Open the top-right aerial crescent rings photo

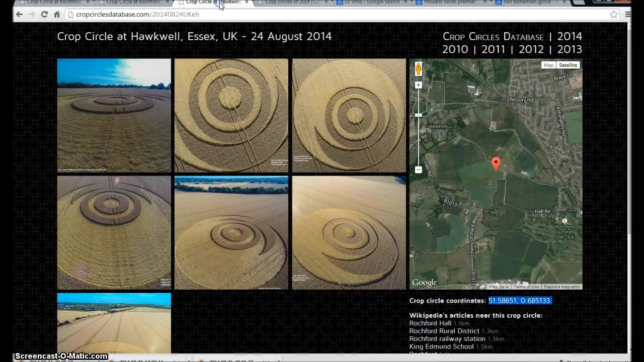click(349, 116)
